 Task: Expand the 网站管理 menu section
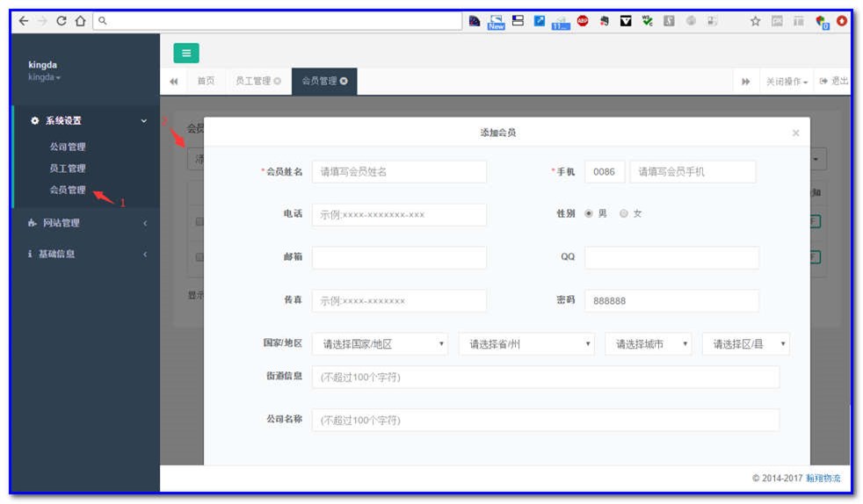coord(145,223)
